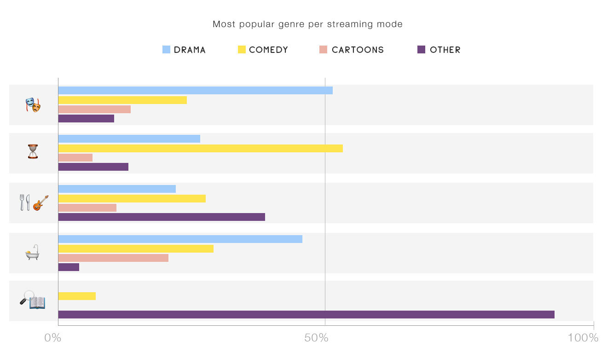
Task: Click the bathtub emoji icon
Action: point(32,253)
